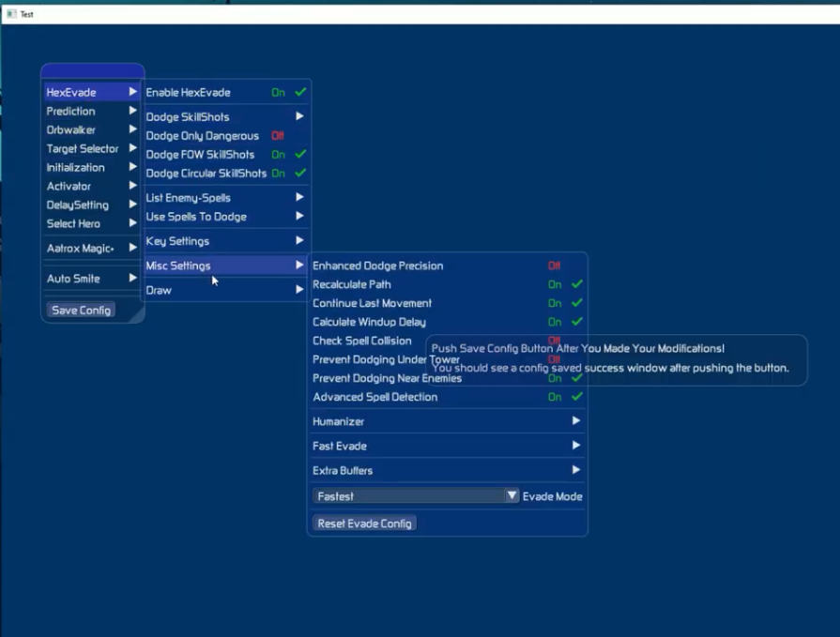Enable Enhanced Dodge Precision
The height and width of the screenshot is (637, 840).
pyautogui.click(x=554, y=266)
